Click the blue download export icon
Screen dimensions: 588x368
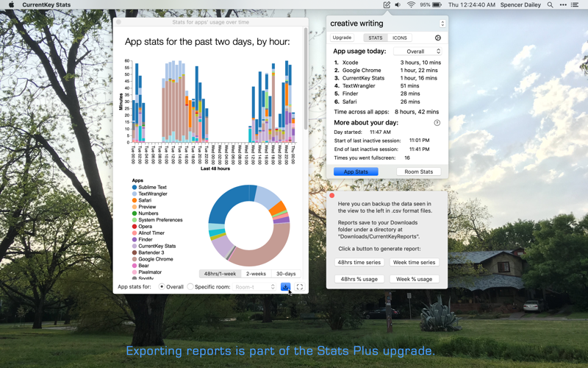point(285,287)
